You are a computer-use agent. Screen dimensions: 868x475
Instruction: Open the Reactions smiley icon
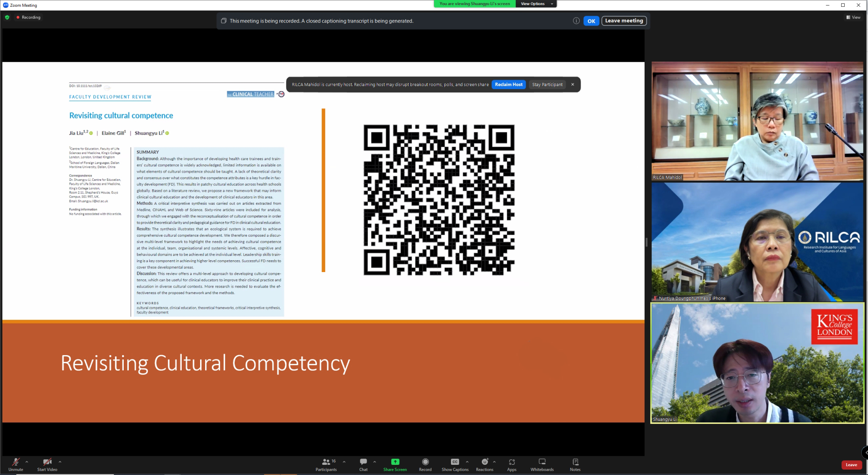(484, 462)
